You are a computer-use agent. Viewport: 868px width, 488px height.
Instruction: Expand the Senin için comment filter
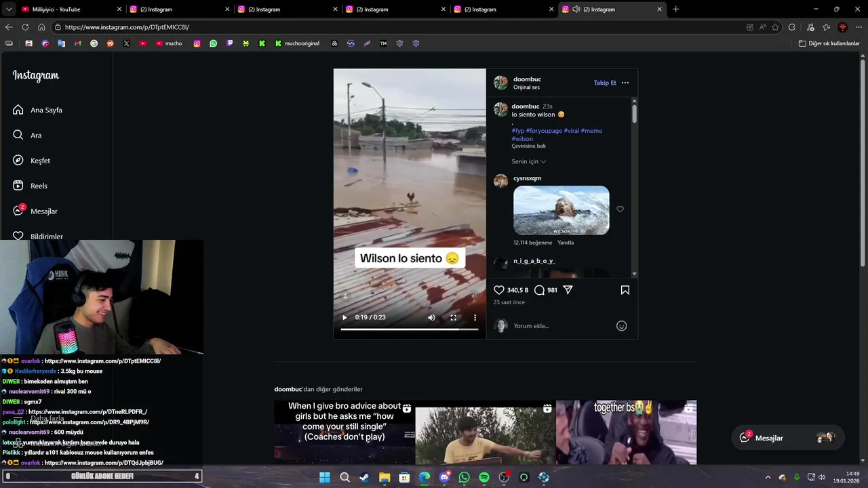point(529,161)
